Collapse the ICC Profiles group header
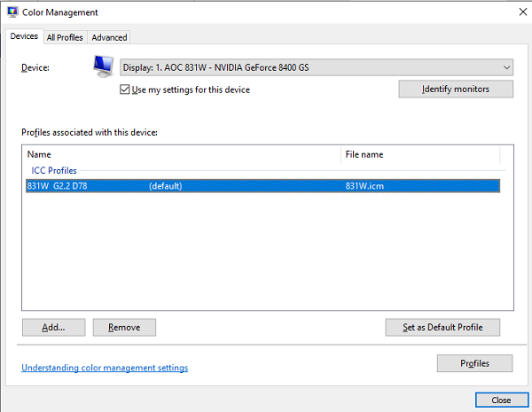 pyautogui.click(x=54, y=170)
